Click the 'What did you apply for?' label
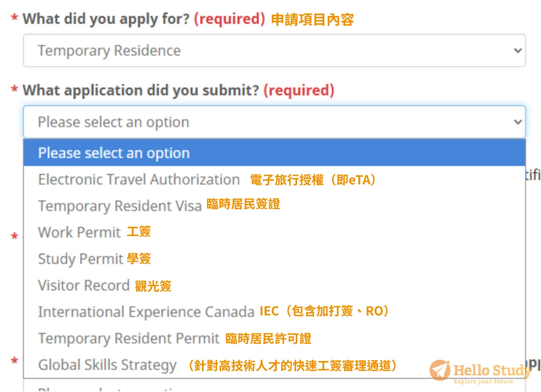Image resolution: width=541 pixels, height=392 pixels. click(106, 19)
